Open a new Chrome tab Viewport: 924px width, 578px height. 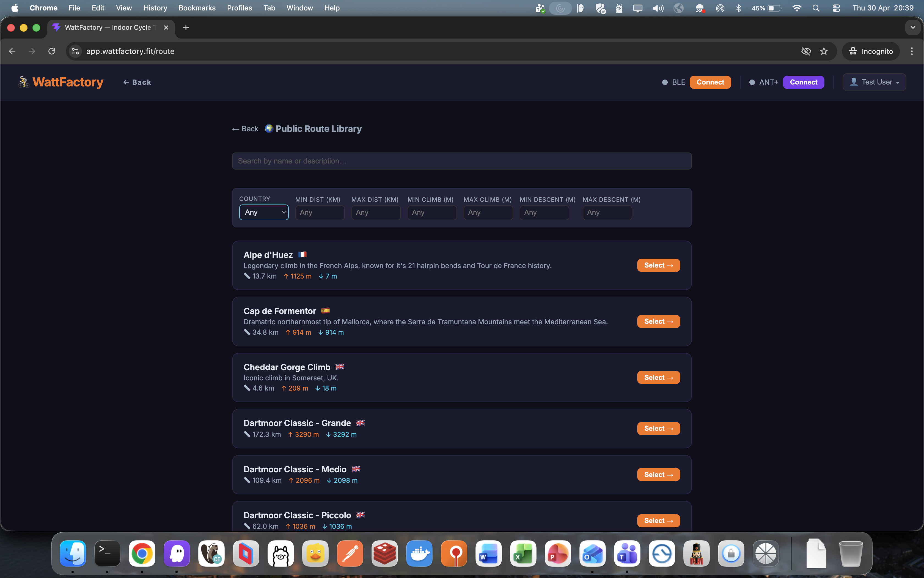point(186,28)
